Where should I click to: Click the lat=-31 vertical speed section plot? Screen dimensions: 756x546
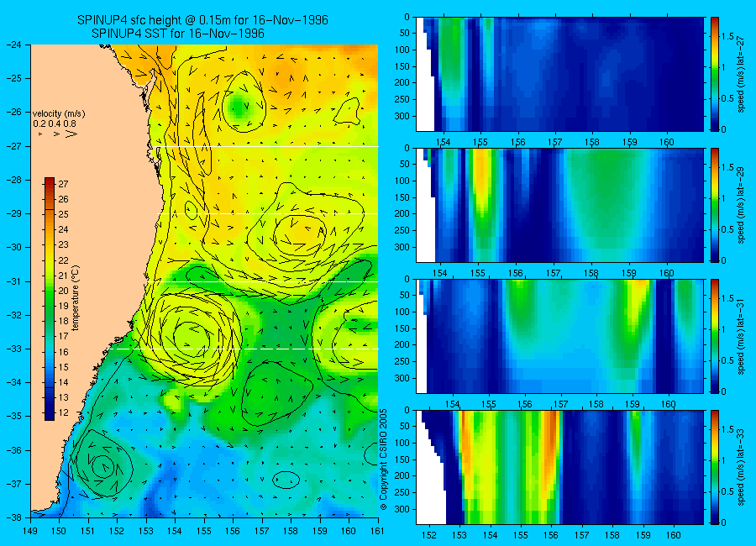tap(559, 336)
